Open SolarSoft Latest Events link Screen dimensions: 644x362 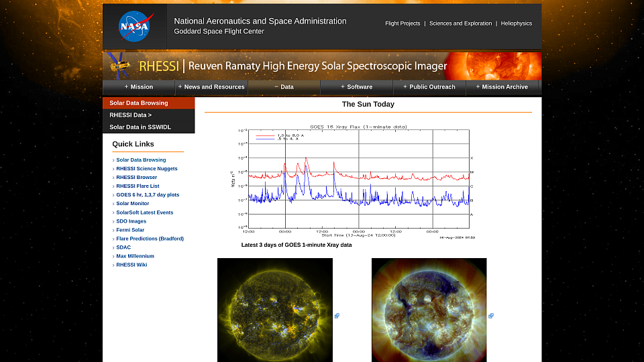pyautogui.click(x=145, y=213)
